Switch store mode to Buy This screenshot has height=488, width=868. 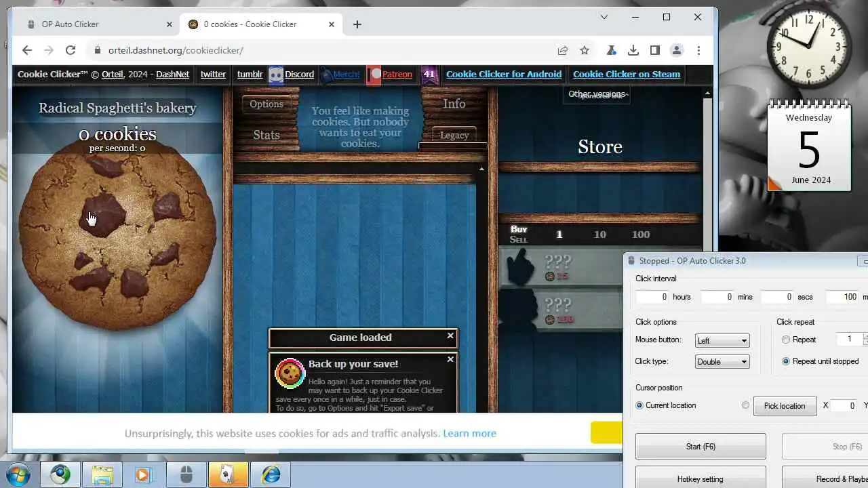tap(519, 229)
